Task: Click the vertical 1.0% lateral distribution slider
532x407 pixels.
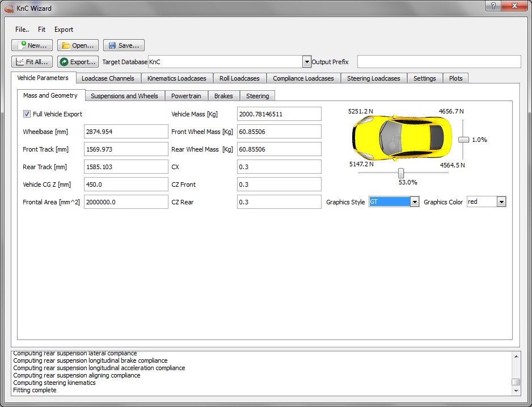Action: (463, 140)
